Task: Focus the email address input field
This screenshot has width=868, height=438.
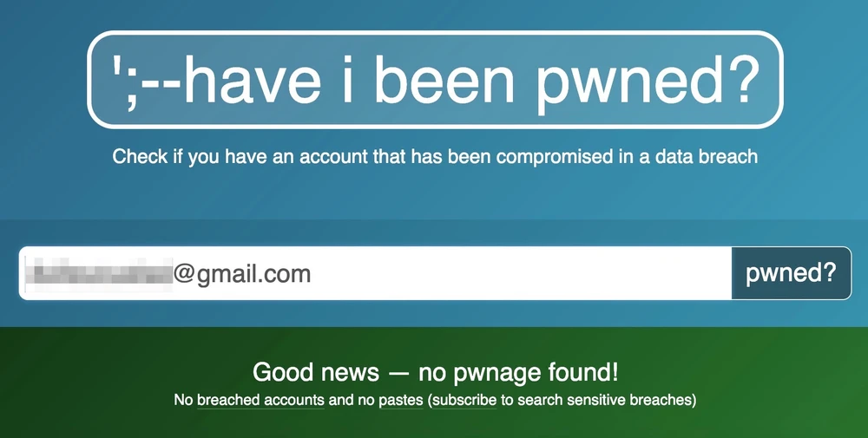Action: click(x=376, y=273)
